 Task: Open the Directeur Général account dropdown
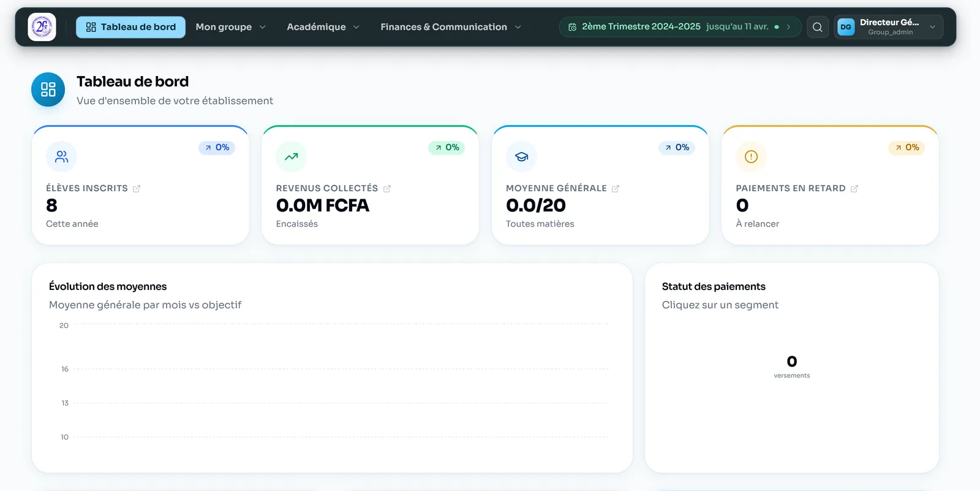[888, 27]
